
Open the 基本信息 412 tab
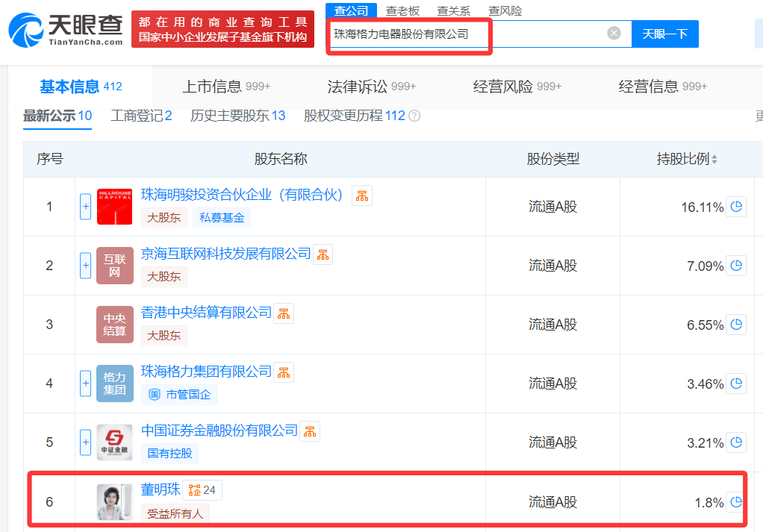81,87
